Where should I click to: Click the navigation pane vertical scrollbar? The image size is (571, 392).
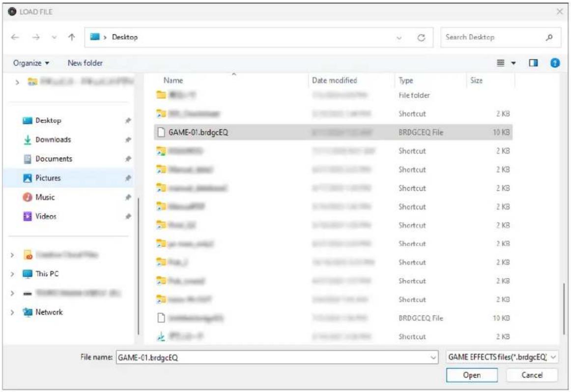(139, 266)
